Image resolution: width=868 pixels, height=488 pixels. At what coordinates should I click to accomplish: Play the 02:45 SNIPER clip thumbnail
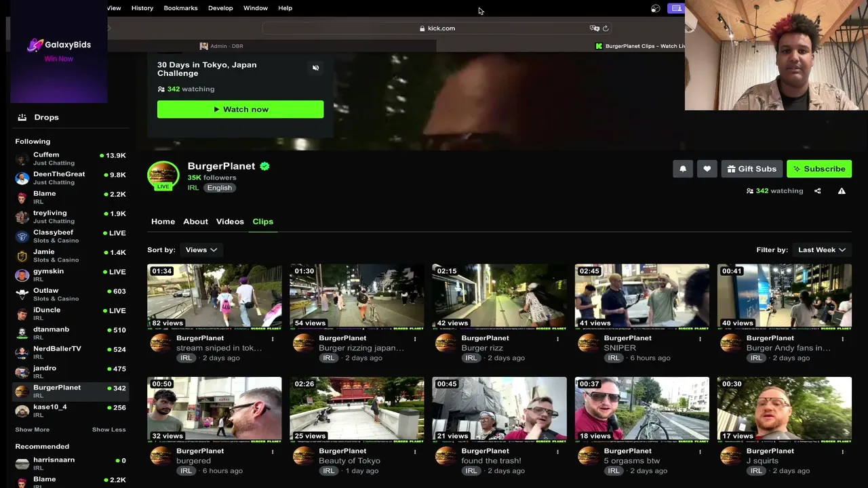click(x=642, y=296)
